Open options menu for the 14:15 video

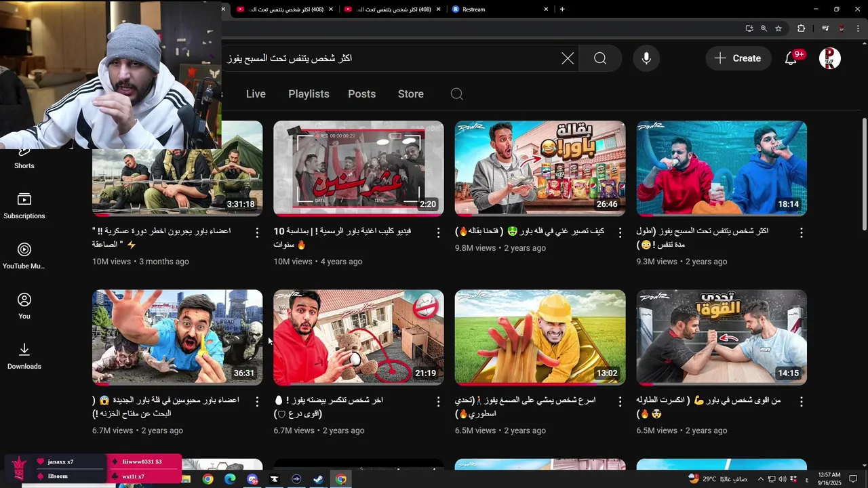(801, 401)
